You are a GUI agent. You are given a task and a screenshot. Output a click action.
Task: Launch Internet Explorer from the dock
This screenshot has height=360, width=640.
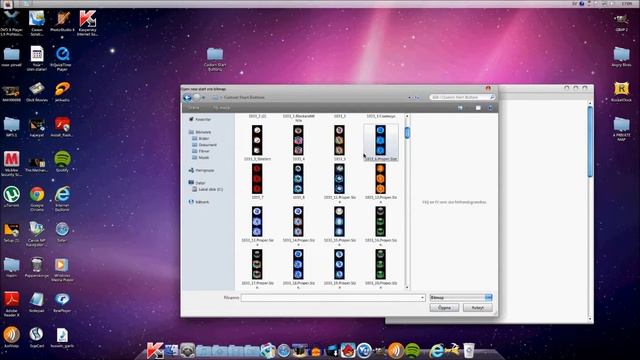coord(436,350)
